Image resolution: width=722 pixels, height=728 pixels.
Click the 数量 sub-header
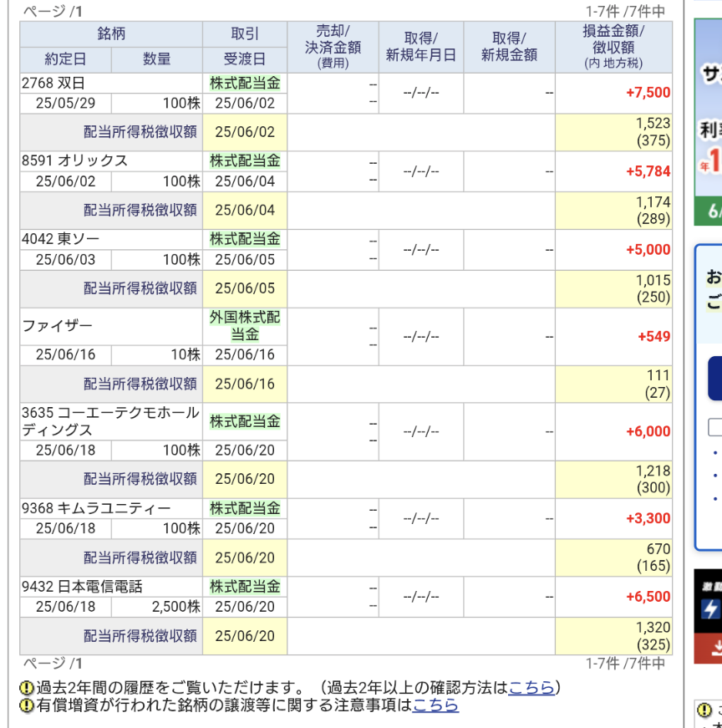tap(157, 59)
